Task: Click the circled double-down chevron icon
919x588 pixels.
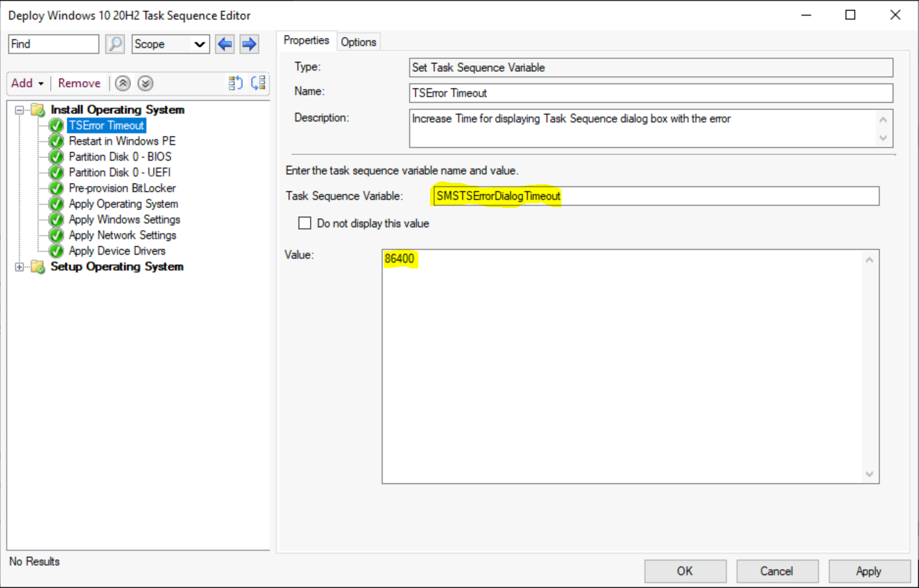Action: click(x=145, y=83)
